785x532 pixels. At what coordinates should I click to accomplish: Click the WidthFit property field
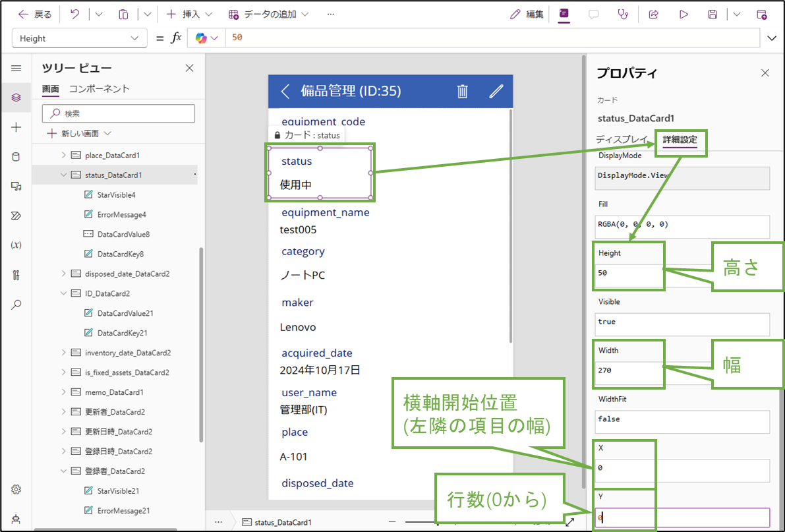pyautogui.click(x=682, y=422)
